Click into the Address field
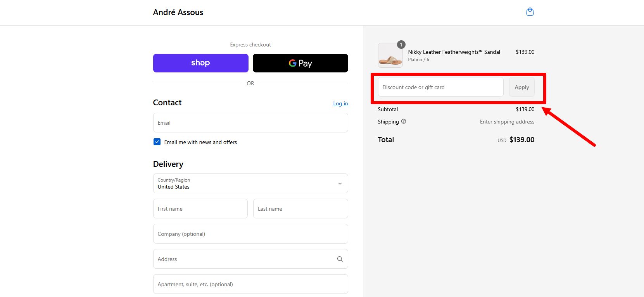This screenshot has width=644, height=297. (250, 259)
